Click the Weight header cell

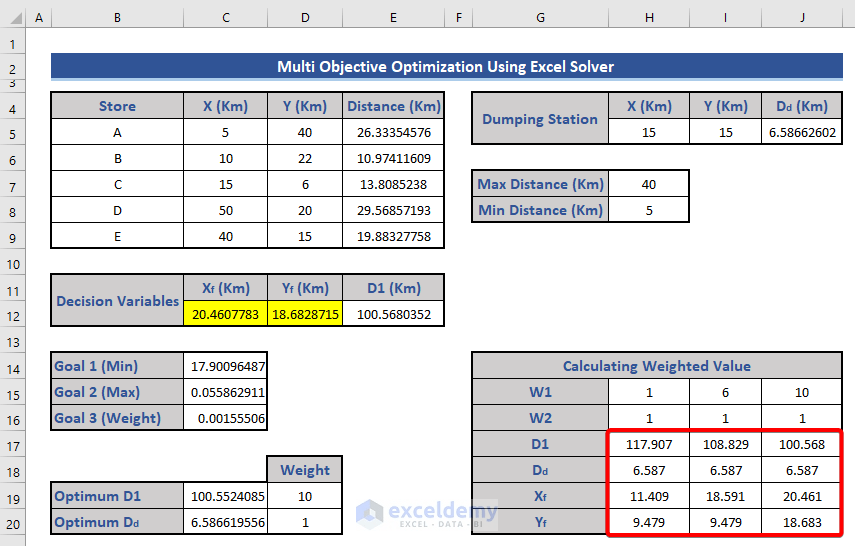[x=305, y=470]
